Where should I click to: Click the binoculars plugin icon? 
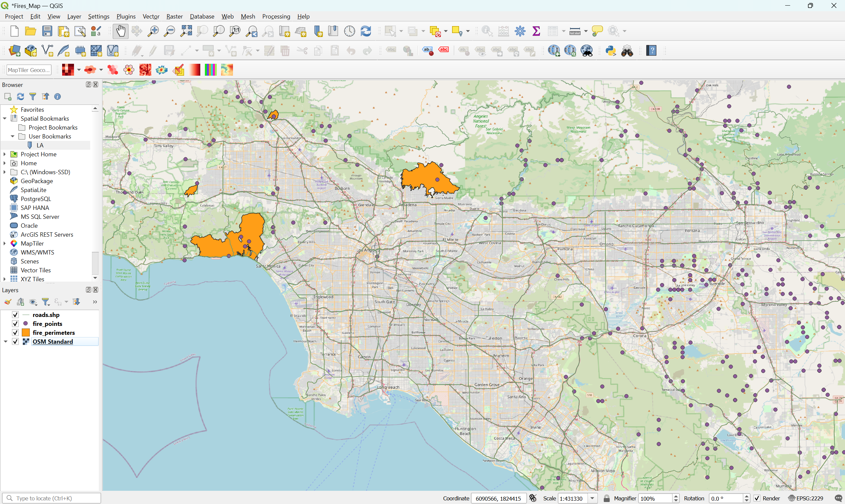(627, 51)
